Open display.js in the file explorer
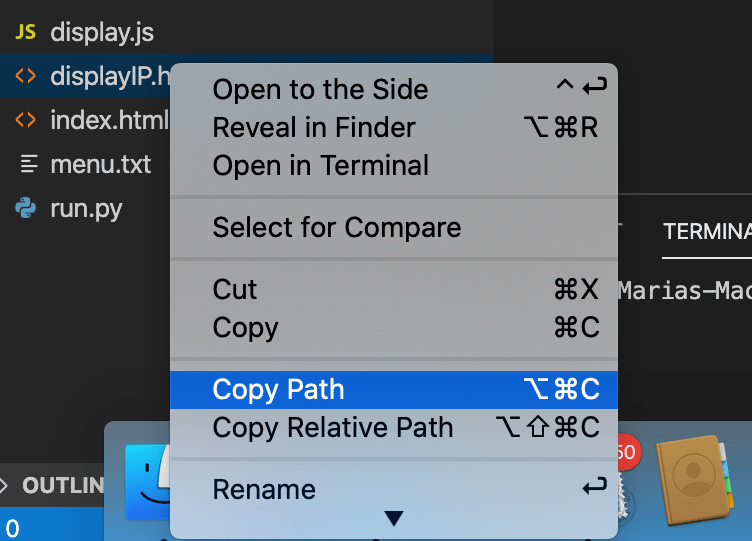This screenshot has width=752, height=541. coord(101,32)
